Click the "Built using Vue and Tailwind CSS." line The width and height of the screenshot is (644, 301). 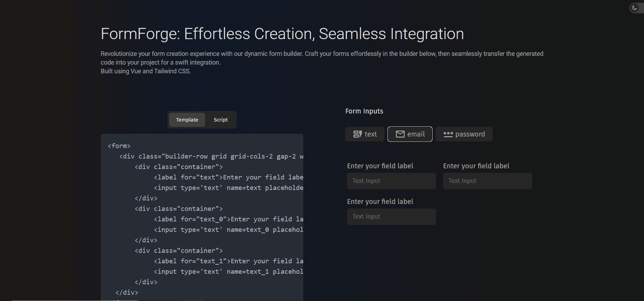(x=146, y=71)
